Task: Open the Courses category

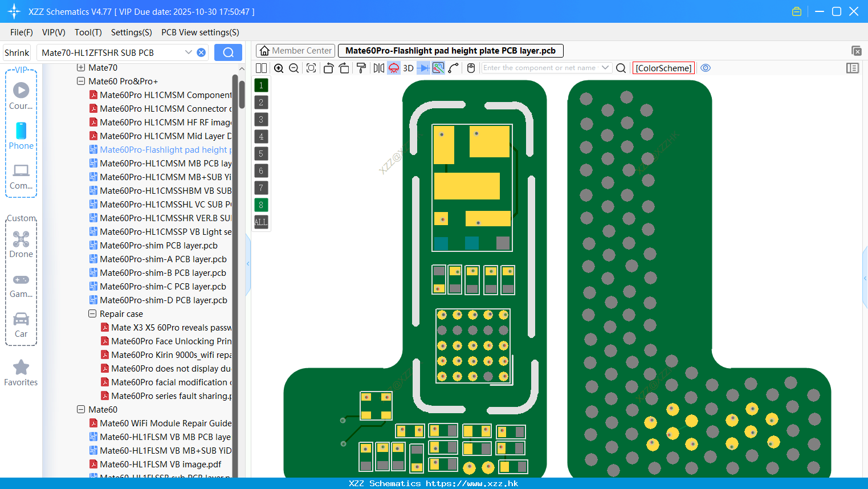Action: coord(21,96)
